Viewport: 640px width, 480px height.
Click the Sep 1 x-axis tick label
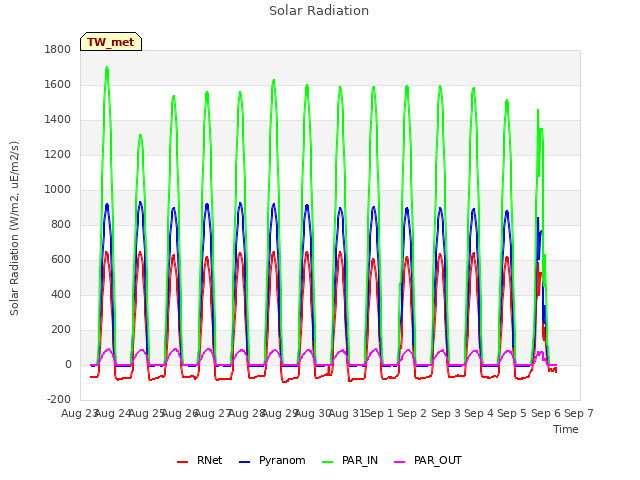[379, 413]
